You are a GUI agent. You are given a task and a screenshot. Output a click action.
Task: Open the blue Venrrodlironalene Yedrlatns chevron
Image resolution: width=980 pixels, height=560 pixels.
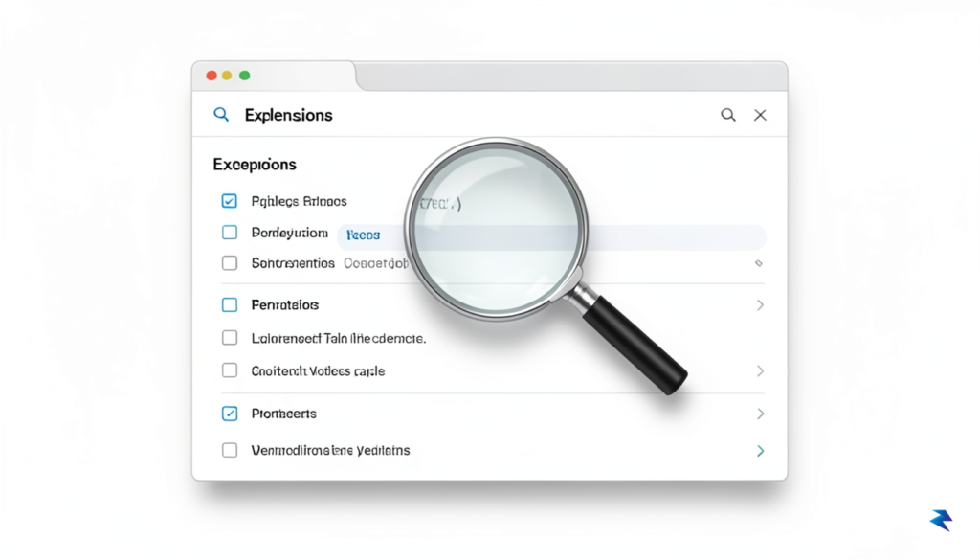pyautogui.click(x=760, y=451)
